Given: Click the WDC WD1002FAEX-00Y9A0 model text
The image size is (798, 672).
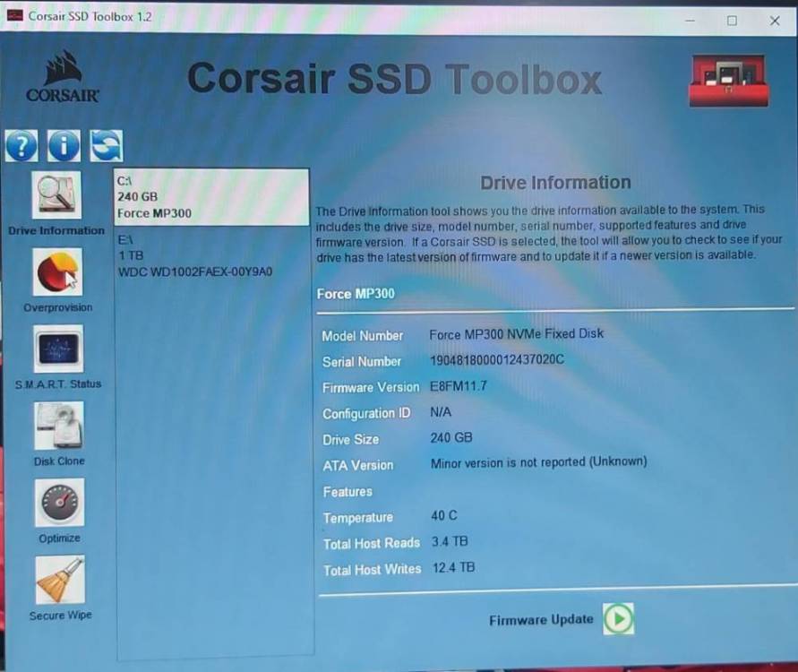Looking at the screenshot, I should point(195,271).
